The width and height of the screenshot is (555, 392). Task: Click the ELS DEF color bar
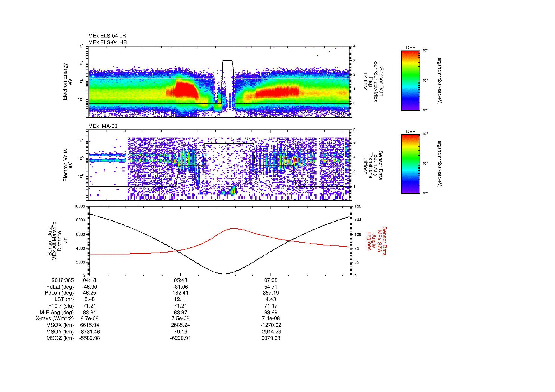pyautogui.click(x=410, y=80)
